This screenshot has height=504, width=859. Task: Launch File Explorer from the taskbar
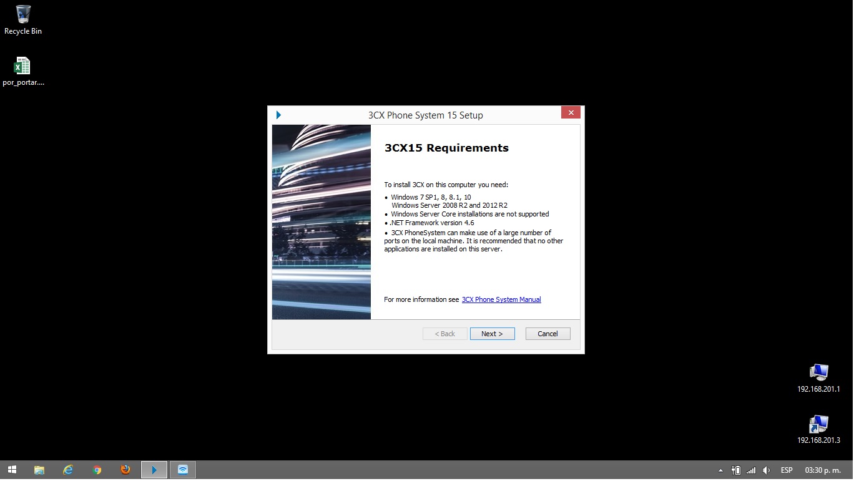[39, 470]
